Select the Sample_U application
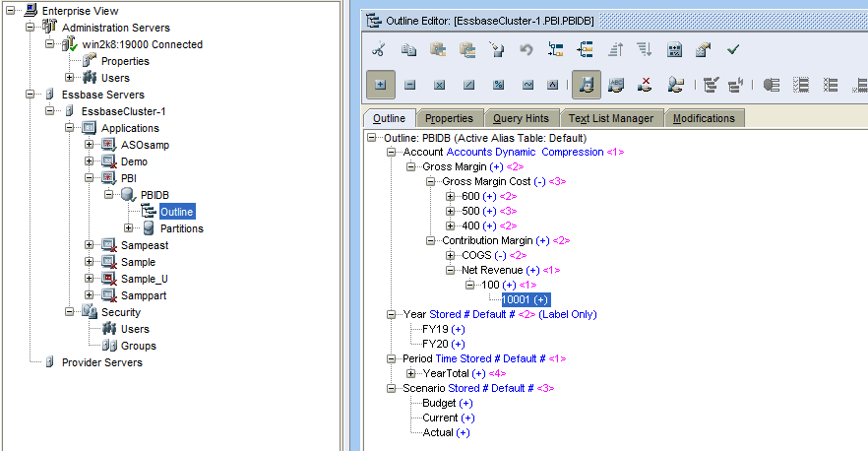Viewport: 868px width, 451px height. point(144,279)
